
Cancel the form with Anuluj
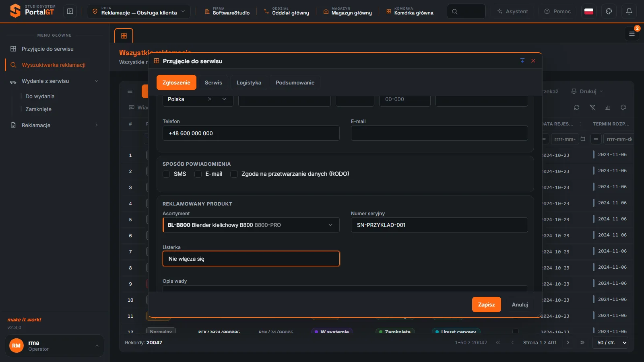[520, 304]
